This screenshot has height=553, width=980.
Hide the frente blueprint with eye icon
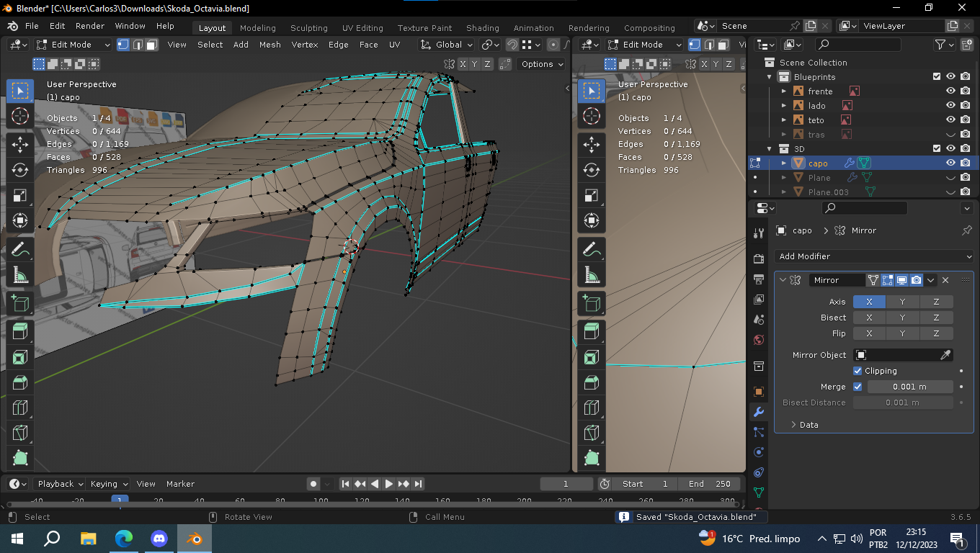point(950,91)
